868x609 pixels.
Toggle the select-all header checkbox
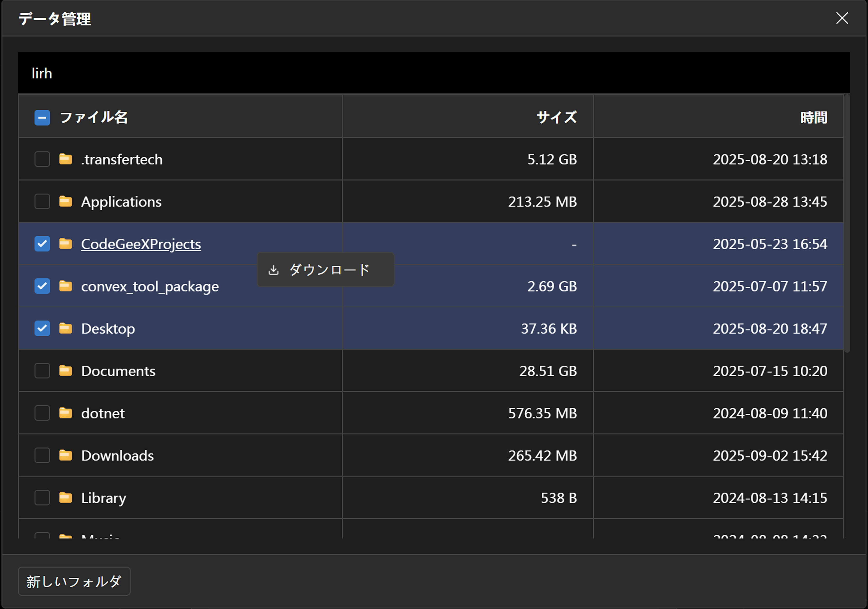tap(42, 118)
